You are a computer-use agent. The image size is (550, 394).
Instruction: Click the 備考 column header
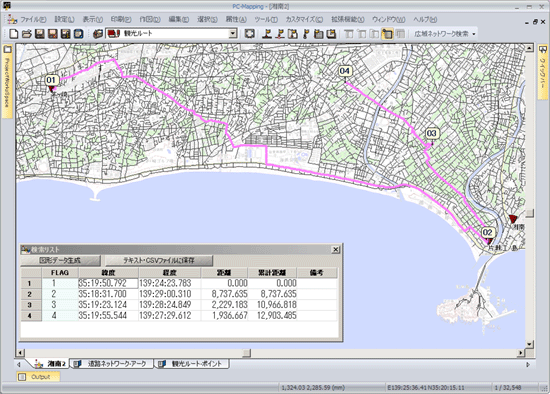click(317, 273)
